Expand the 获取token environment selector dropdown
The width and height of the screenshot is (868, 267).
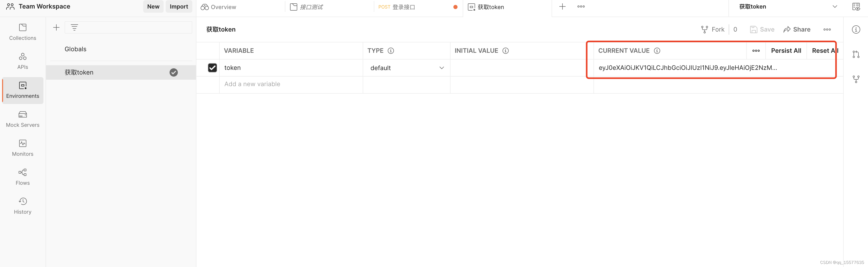pos(834,7)
